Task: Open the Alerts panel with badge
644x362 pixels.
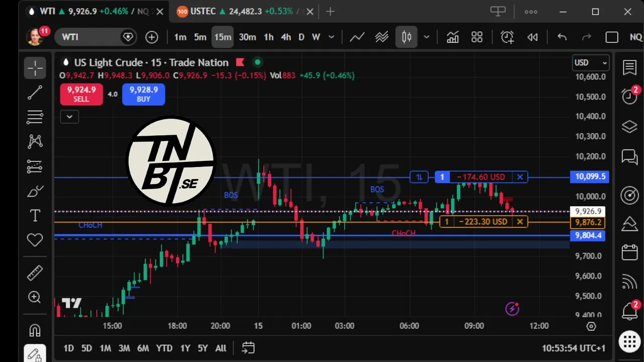Action: pos(629,96)
